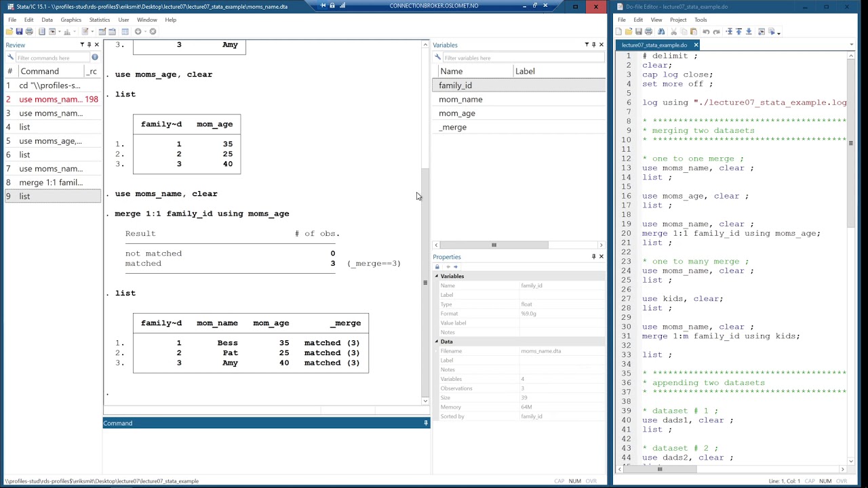The image size is (868, 488).
Task: Click 'Filter variables here' input field
Action: [522, 58]
